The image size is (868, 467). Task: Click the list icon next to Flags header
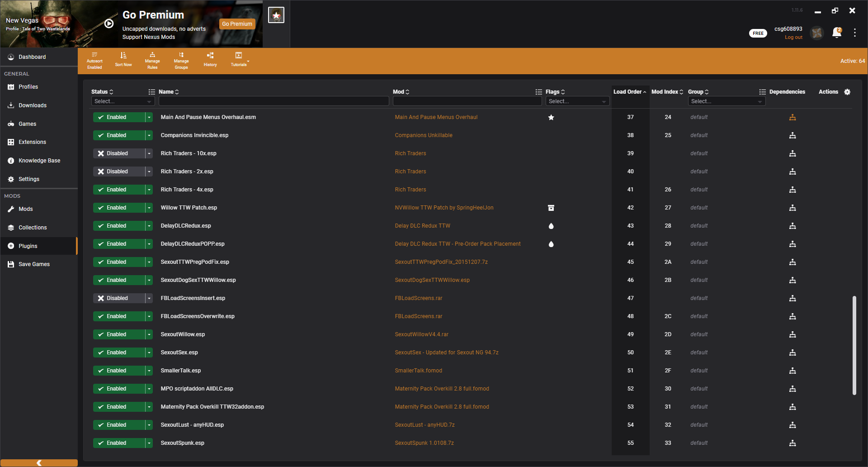click(539, 92)
